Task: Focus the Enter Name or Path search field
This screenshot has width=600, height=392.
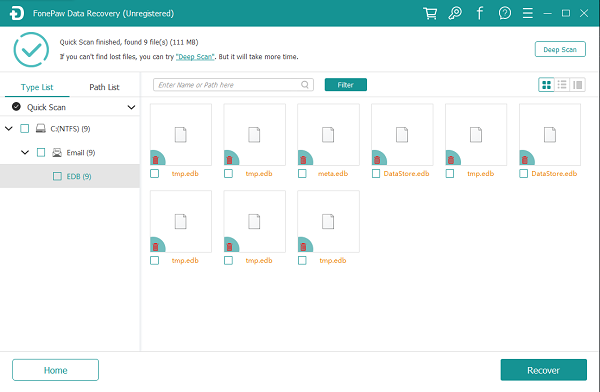Action: pyautogui.click(x=233, y=85)
